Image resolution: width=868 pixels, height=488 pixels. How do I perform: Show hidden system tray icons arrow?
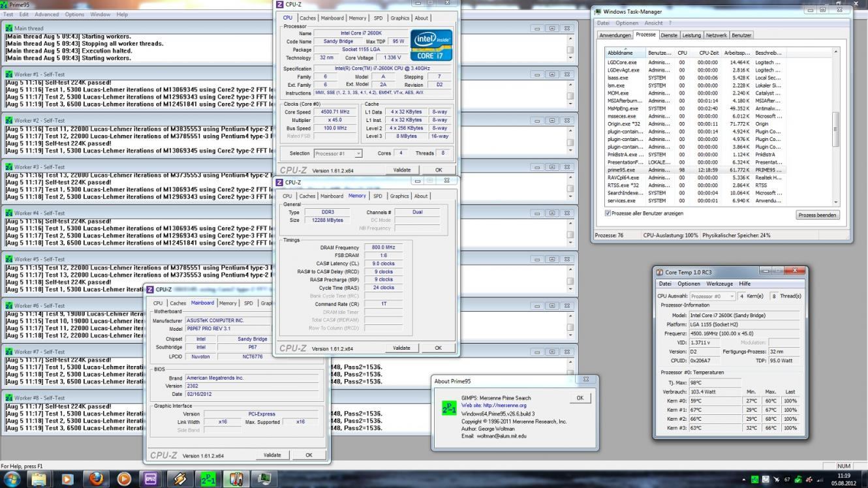click(x=744, y=480)
